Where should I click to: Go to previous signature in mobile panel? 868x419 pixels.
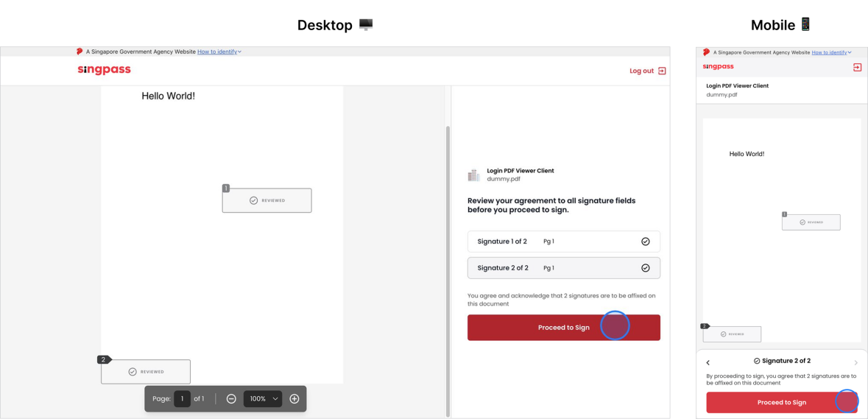[x=708, y=362]
